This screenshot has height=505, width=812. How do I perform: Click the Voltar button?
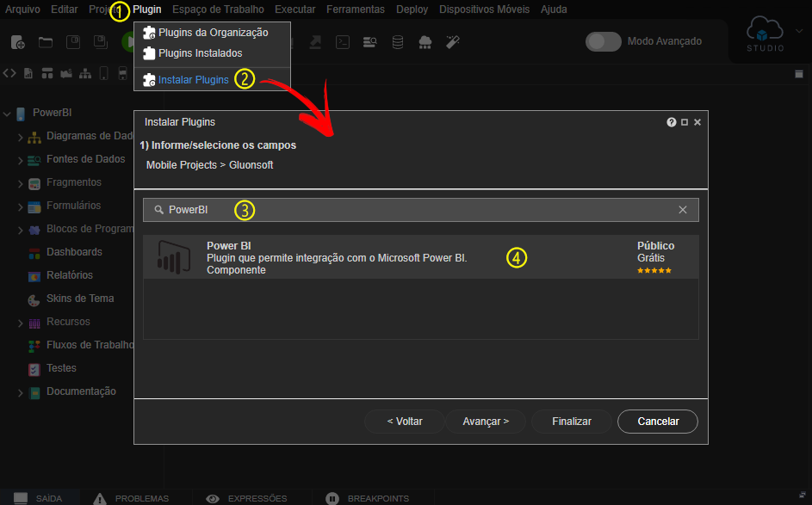coord(405,422)
